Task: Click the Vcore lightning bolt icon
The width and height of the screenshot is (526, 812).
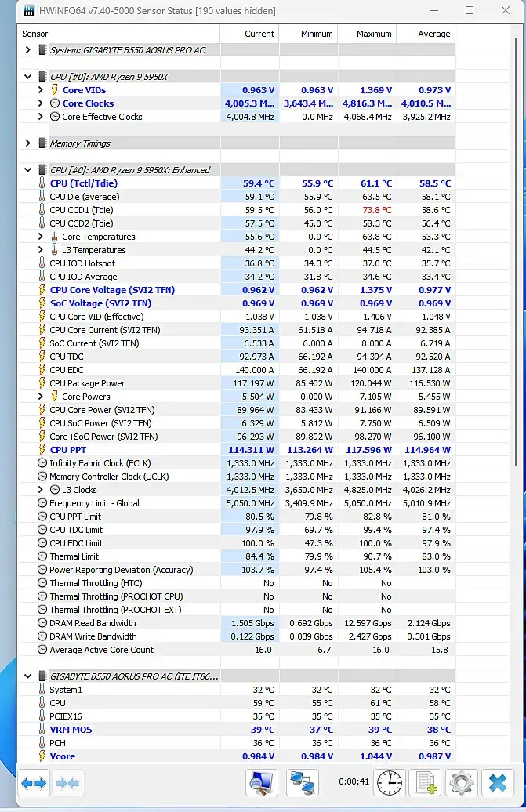Action: tap(42, 756)
